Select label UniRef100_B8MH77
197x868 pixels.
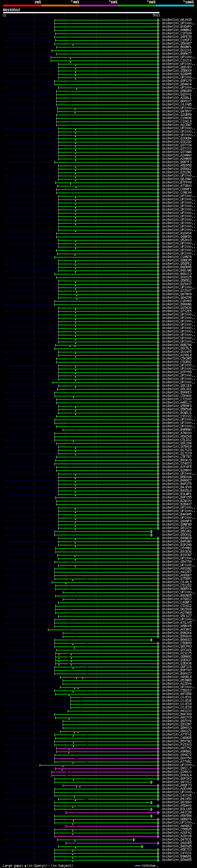pyautogui.click(x=177, y=54)
